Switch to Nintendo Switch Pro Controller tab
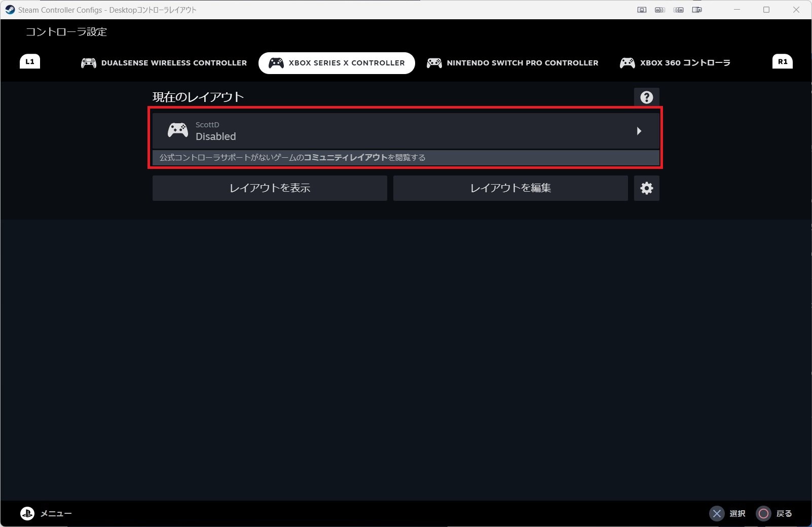The width and height of the screenshot is (812, 527). click(512, 63)
